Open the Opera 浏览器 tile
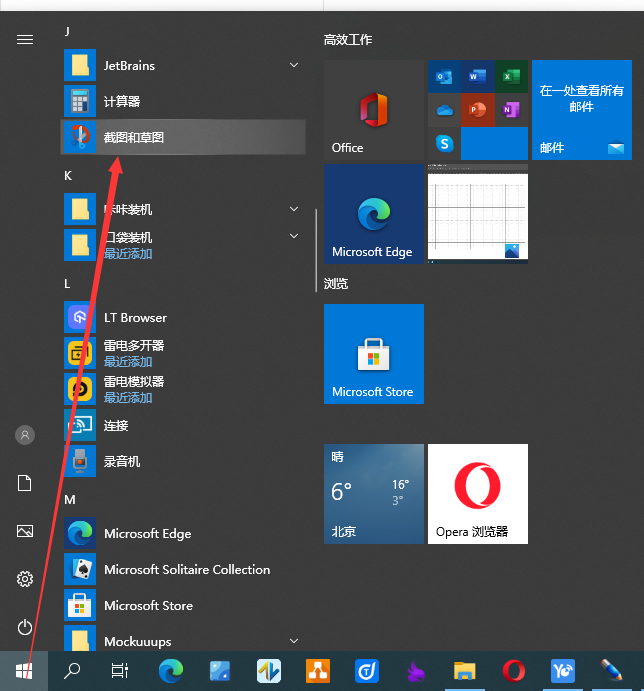 click(477, 493)
